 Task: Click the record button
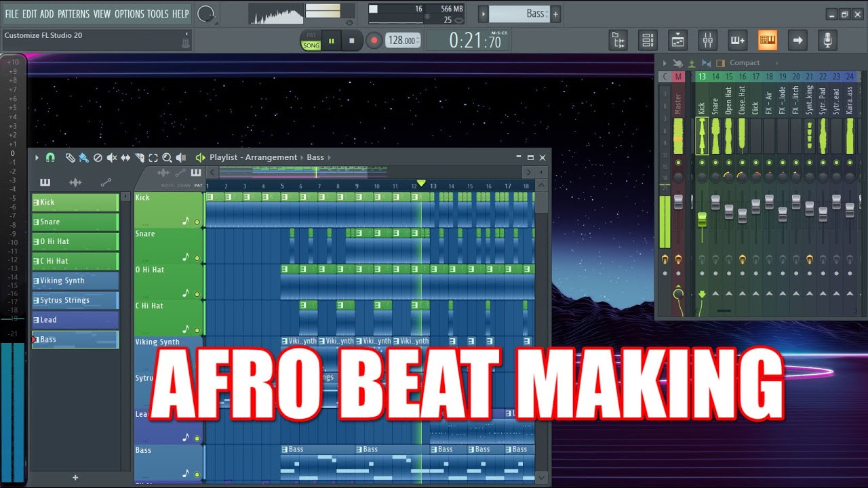click(374, 41)
